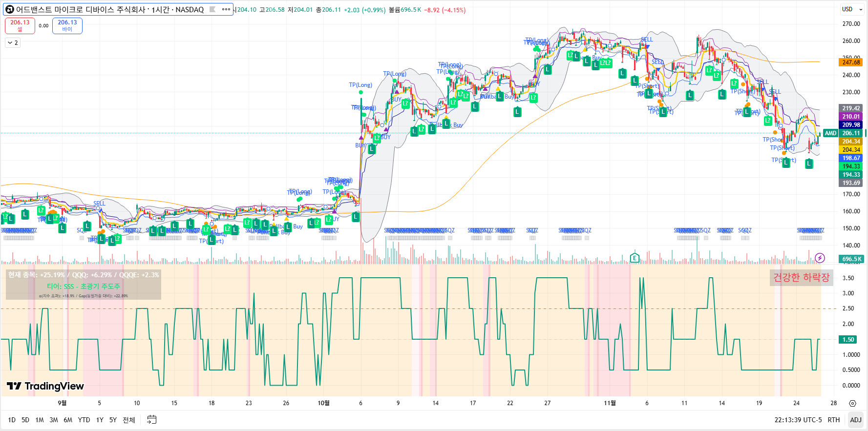Select the 6M time range
868x431 pixels.
click(x=68, y=420)
